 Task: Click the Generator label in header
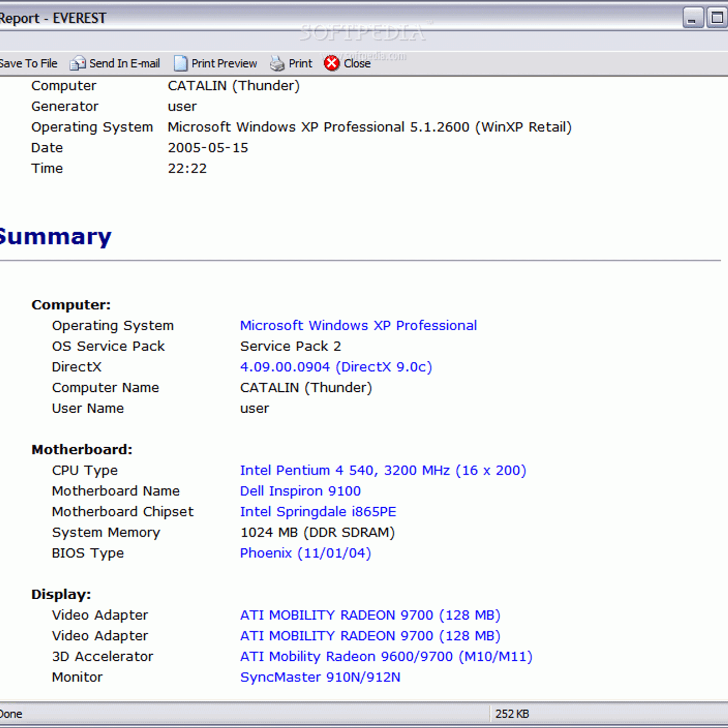(65, 106)
